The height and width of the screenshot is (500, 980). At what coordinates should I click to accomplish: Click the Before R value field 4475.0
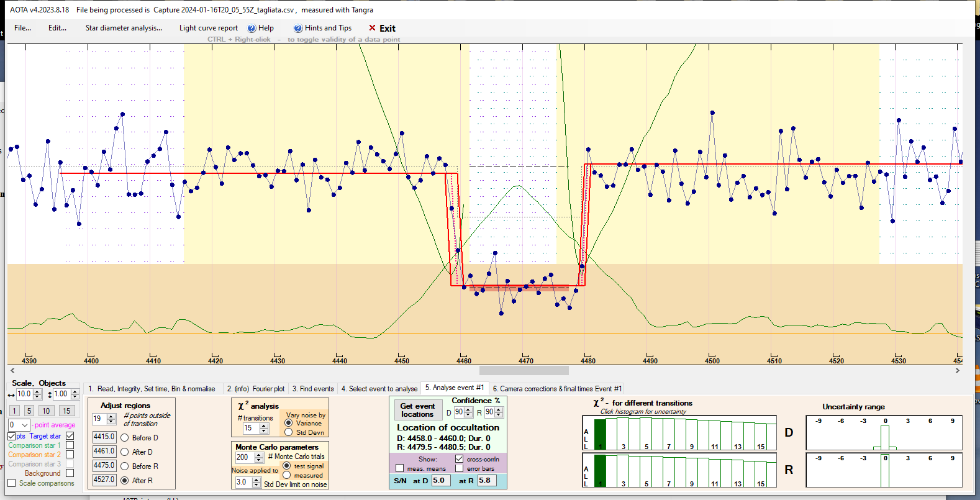(x=104, y=466)
